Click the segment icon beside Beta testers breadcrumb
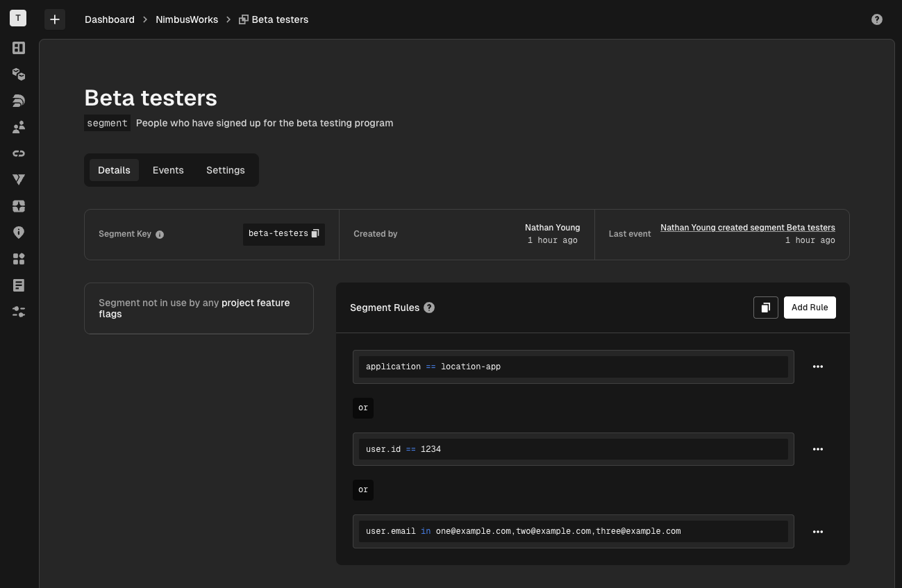 click(x=244, y=20)
